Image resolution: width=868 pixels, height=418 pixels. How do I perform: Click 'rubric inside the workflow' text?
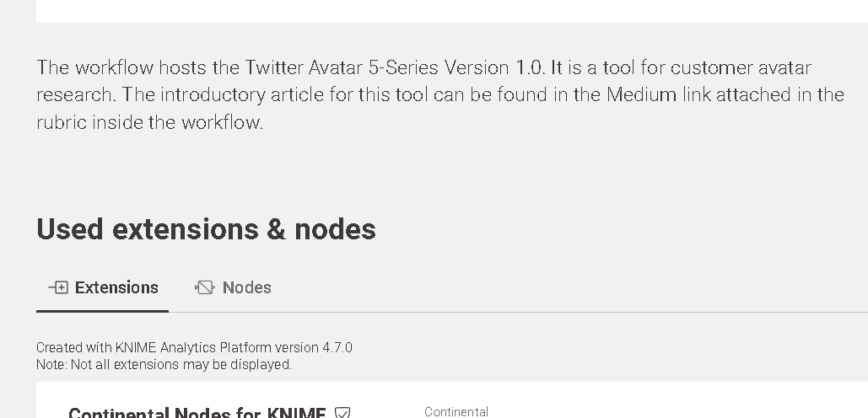coord(149,122)
